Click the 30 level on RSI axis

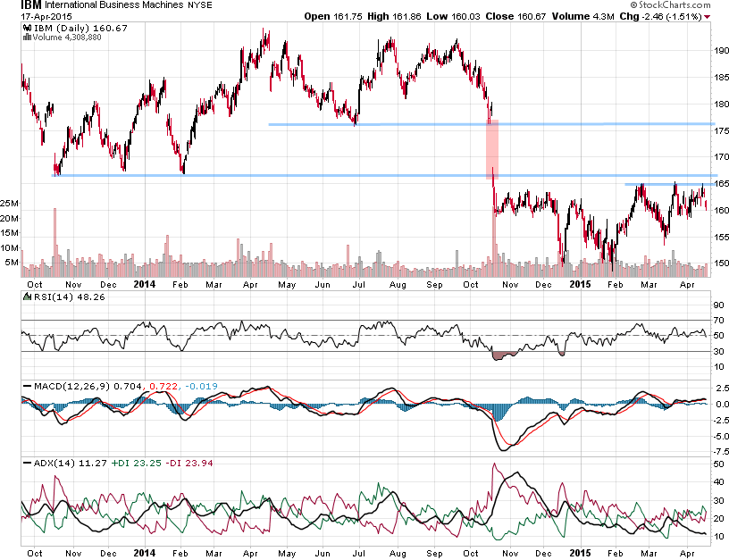pyautogui.click(x=719, y=351)
